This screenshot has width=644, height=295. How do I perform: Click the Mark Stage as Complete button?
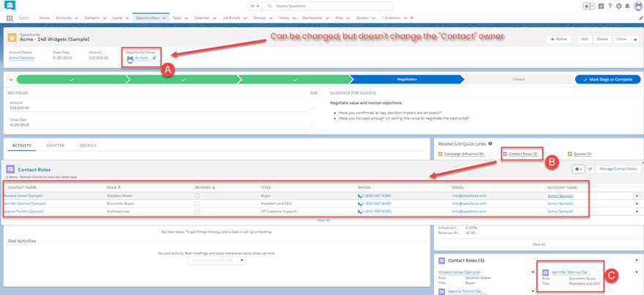(607, 79)
